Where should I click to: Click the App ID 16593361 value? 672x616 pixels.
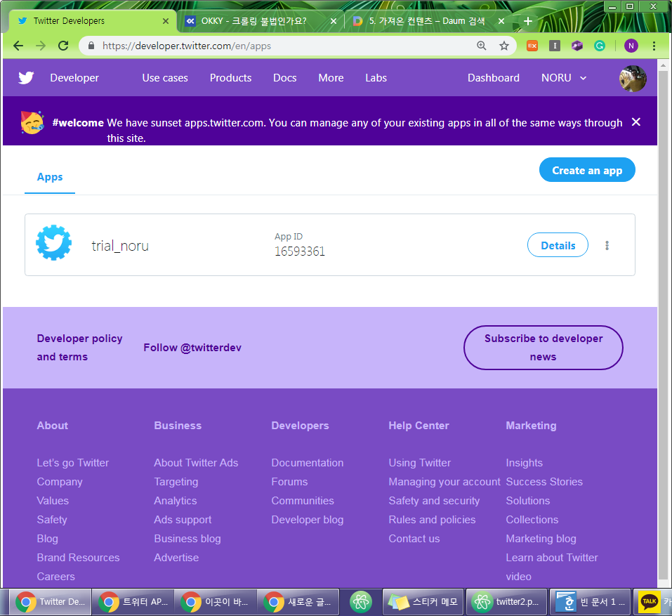[x=300, y=251]
